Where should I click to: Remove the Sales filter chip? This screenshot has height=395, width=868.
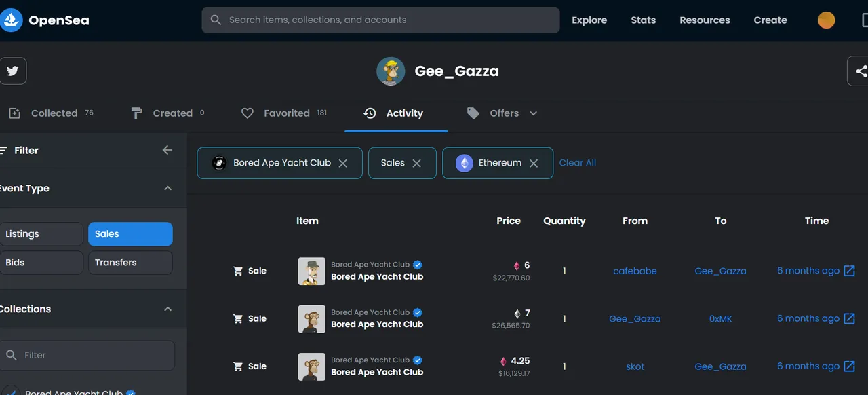[416, 164]
